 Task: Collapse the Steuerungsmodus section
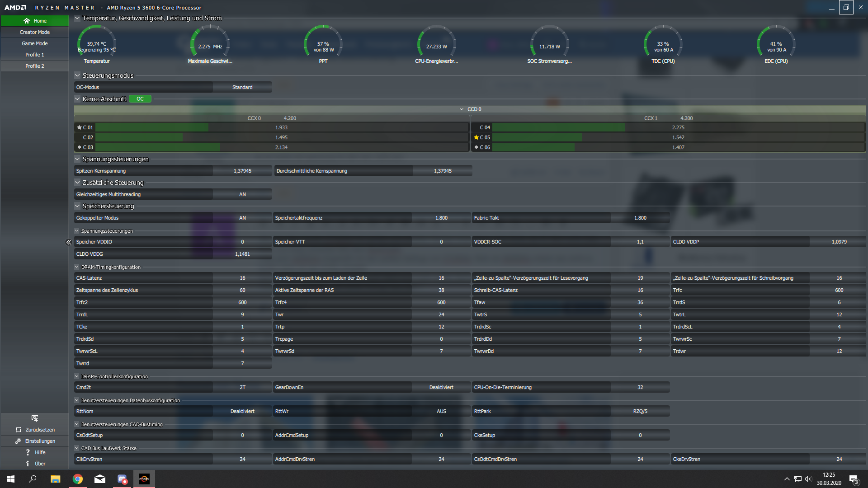click(x=77, y=75)
